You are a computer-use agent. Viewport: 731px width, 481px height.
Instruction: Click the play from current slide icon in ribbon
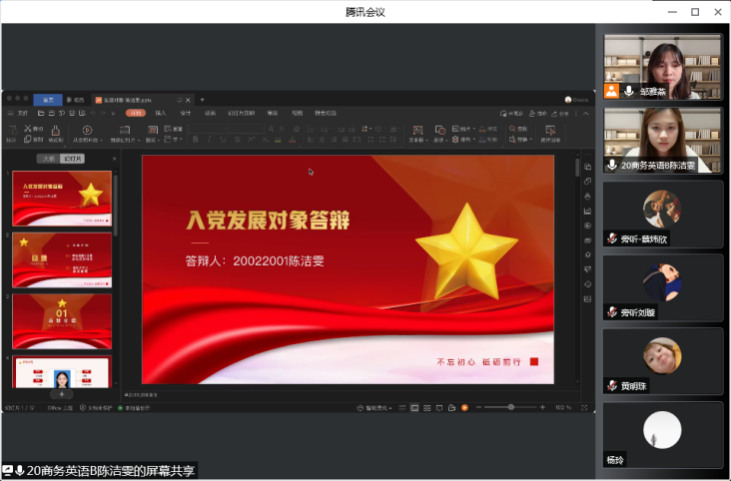[87, 131]
